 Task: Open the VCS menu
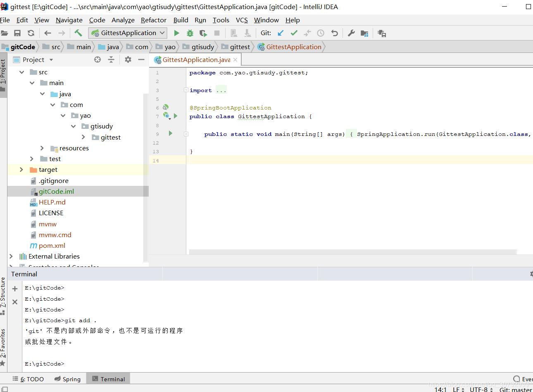pos(242,20)
